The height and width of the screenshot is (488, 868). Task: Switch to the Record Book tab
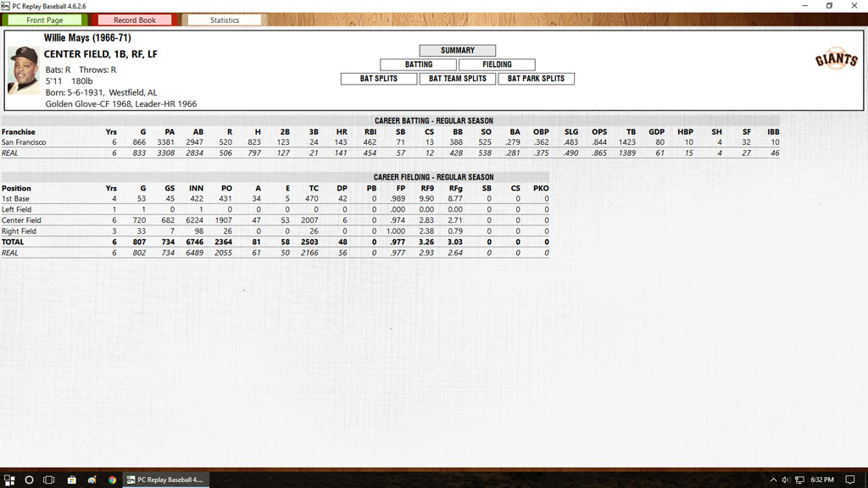(x=135, y=20)
